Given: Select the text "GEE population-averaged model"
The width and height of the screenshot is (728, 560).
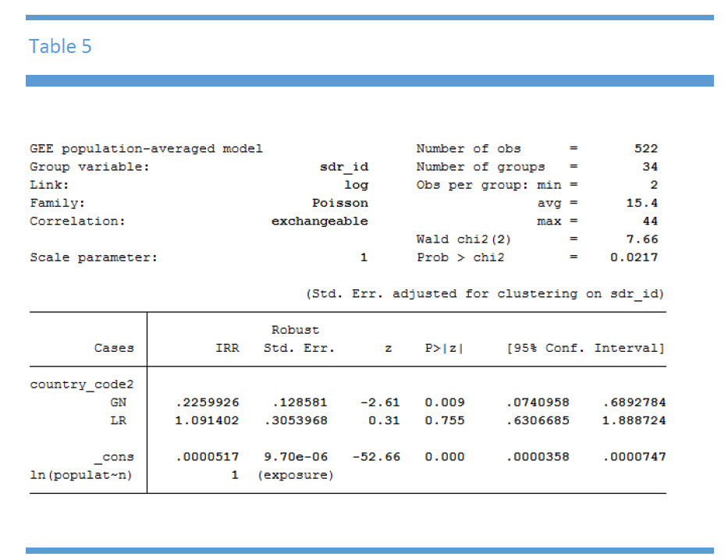Looking at the screenshot, I should 146,148.
